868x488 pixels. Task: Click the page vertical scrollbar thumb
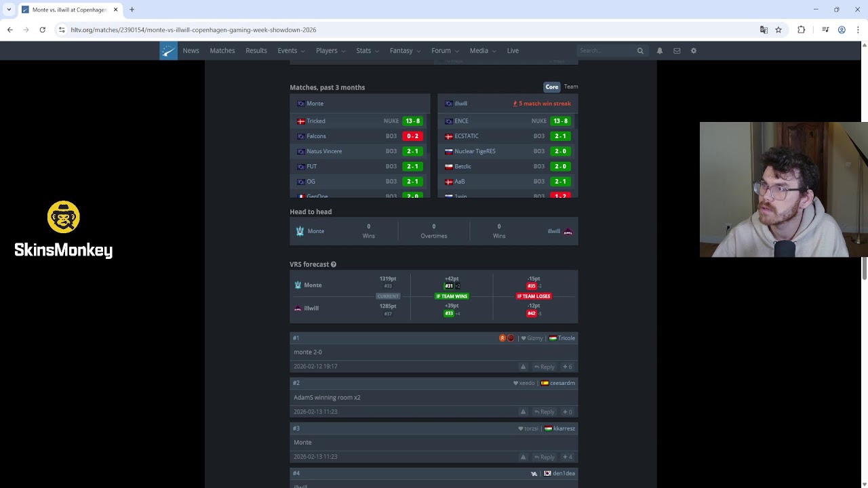pos(864,268)
